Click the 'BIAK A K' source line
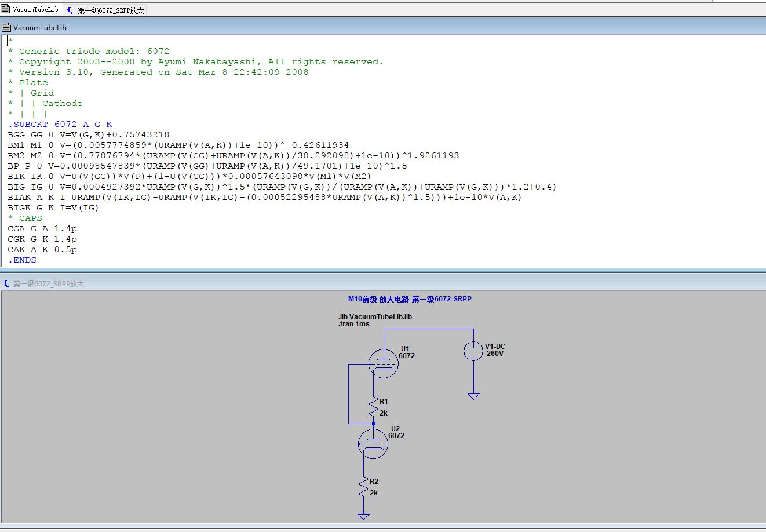 pos(265,197)
